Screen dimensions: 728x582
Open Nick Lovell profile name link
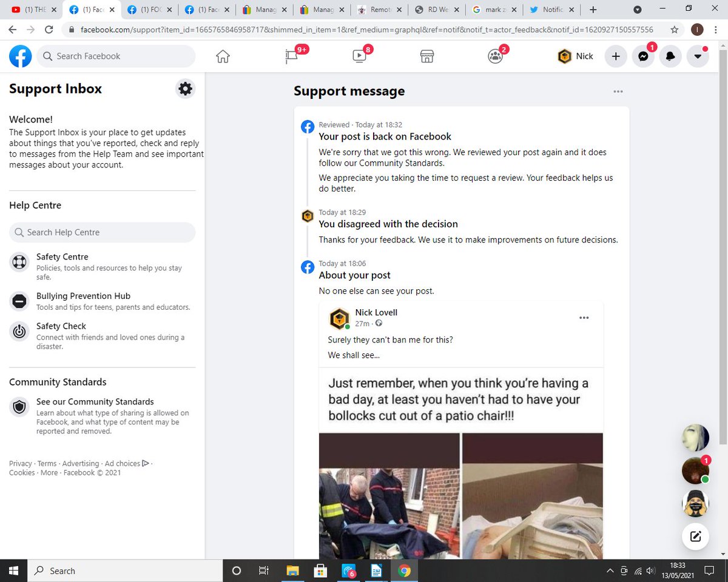pyautogui.click(x=376, y=313)
